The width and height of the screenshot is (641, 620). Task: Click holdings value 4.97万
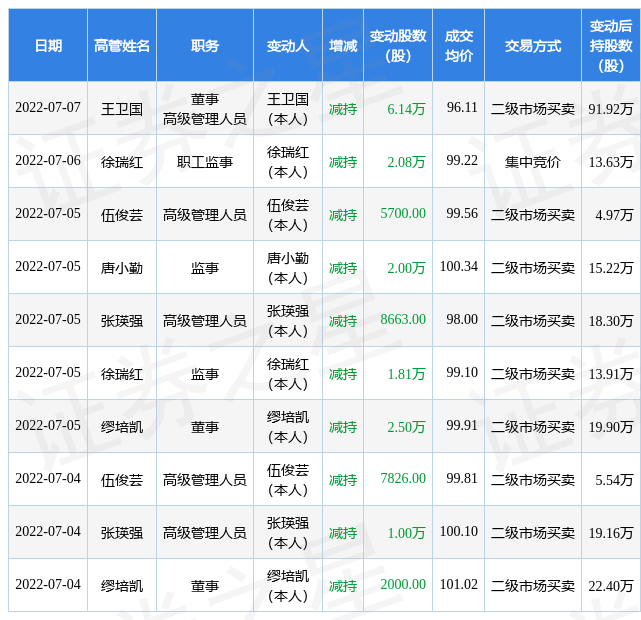614,215
